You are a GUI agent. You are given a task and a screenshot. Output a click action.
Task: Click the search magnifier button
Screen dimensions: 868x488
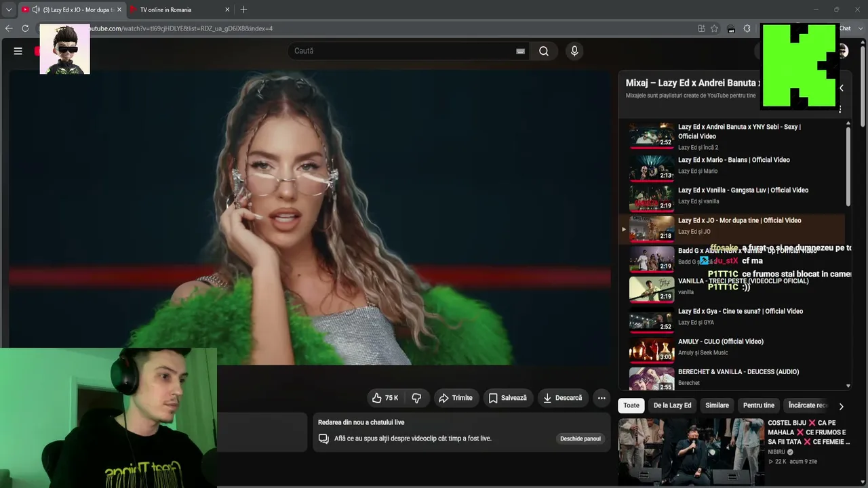(x=544, y=51)
